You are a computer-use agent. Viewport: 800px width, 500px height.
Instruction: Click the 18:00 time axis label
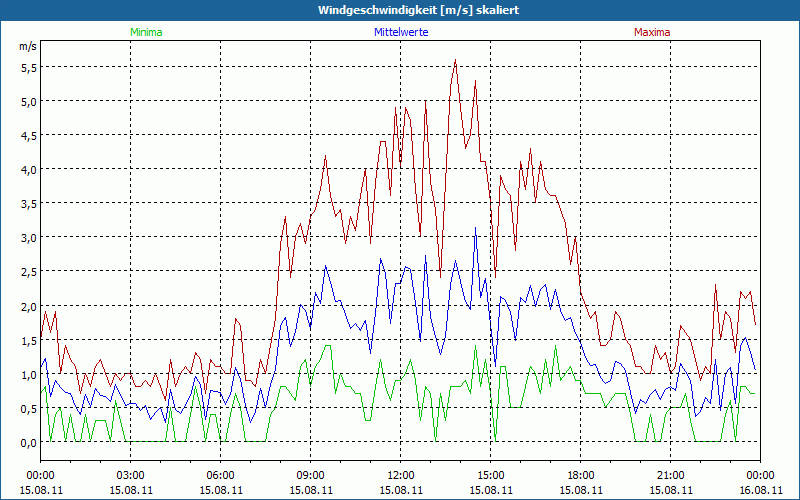(x=581, y=476)
